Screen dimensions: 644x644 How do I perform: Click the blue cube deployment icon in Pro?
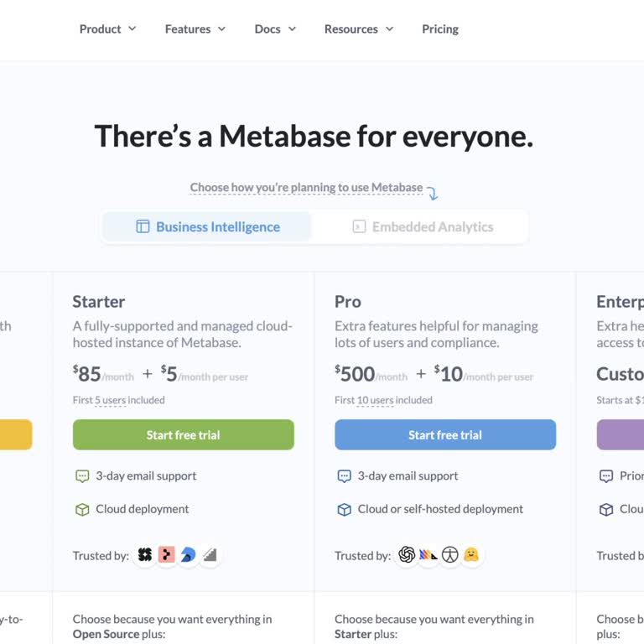point(344,510)
